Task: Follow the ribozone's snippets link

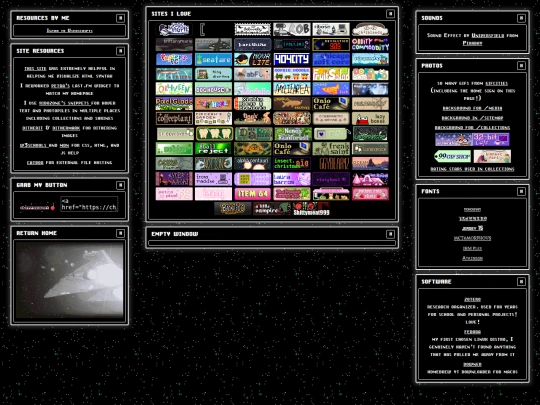Action: [64, 103]
